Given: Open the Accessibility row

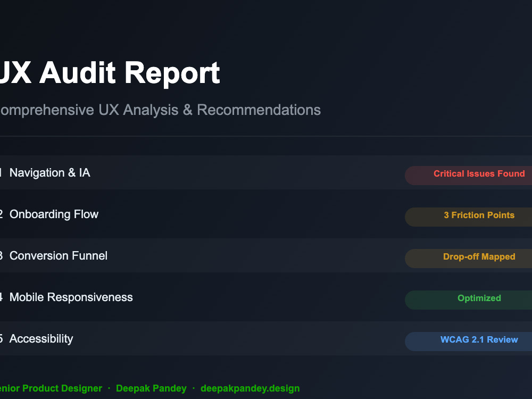Looking at the screenshot, I should pyautogui.click(x=266, y=338).
